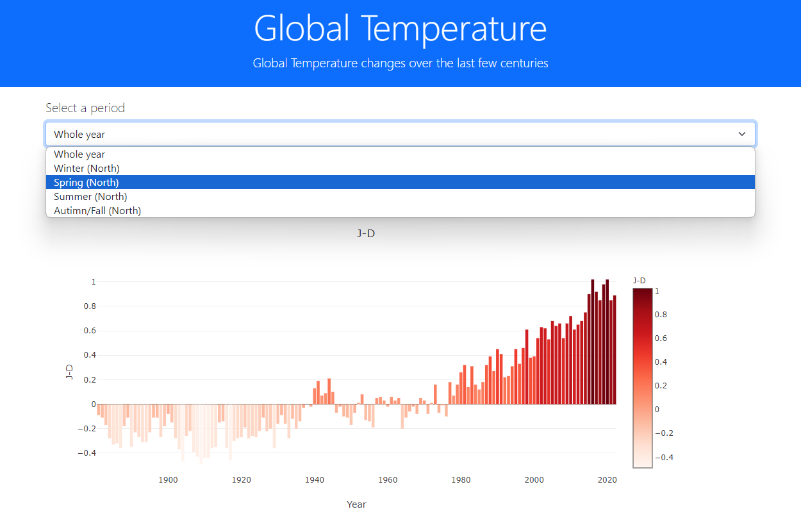Click the subtitle about temperature changes

click(x=400, y=63)
